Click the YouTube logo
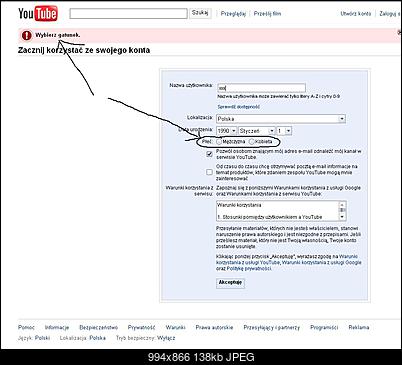 (38, 14)
